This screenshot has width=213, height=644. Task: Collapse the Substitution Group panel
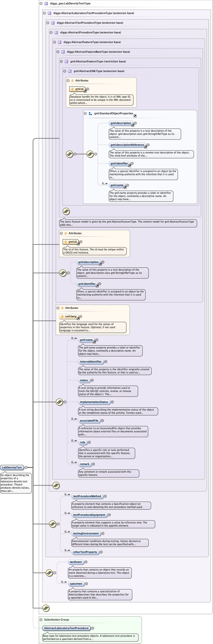(41, 620)
